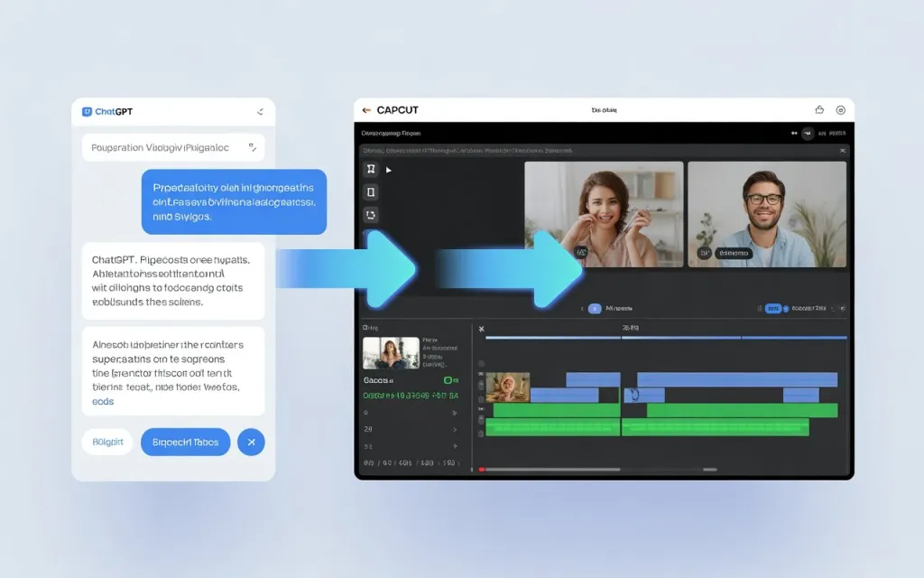Viewport: 924px width, 578px height.
Task: Open the export share icon in CapCut header
Action: click(x=819, y=109)
